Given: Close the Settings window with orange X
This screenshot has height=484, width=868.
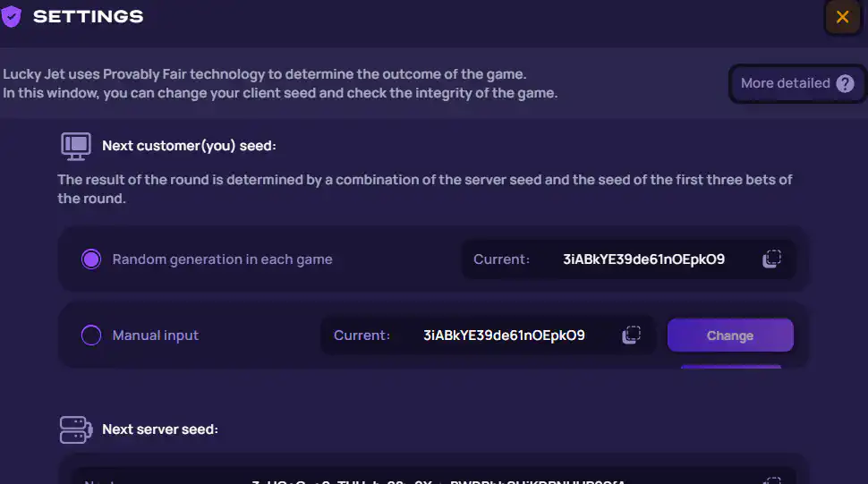Looking at the screenshot, I should point(843,17).
